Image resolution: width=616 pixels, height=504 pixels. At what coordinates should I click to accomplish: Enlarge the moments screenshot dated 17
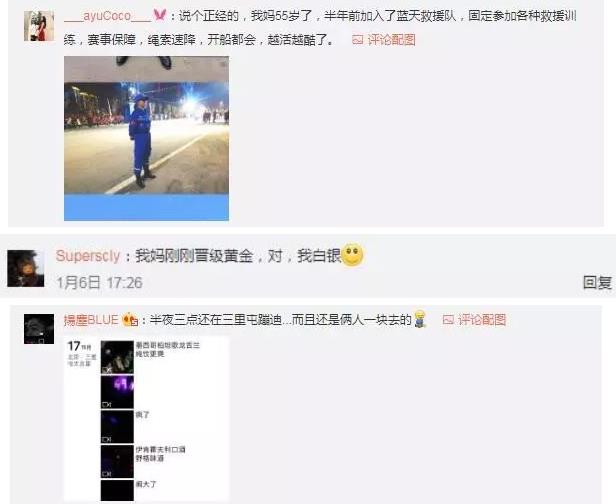tap(147, 419)
